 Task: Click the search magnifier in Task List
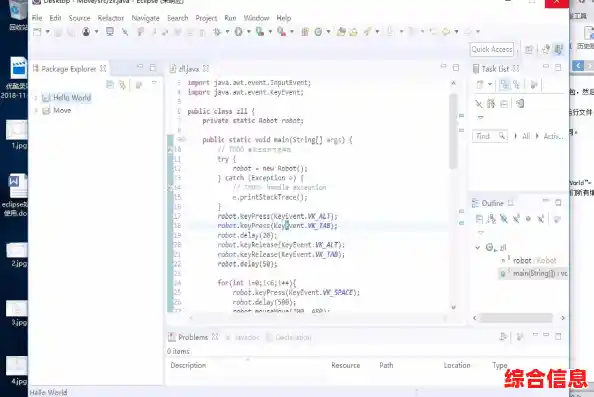(x=502, y=136)
